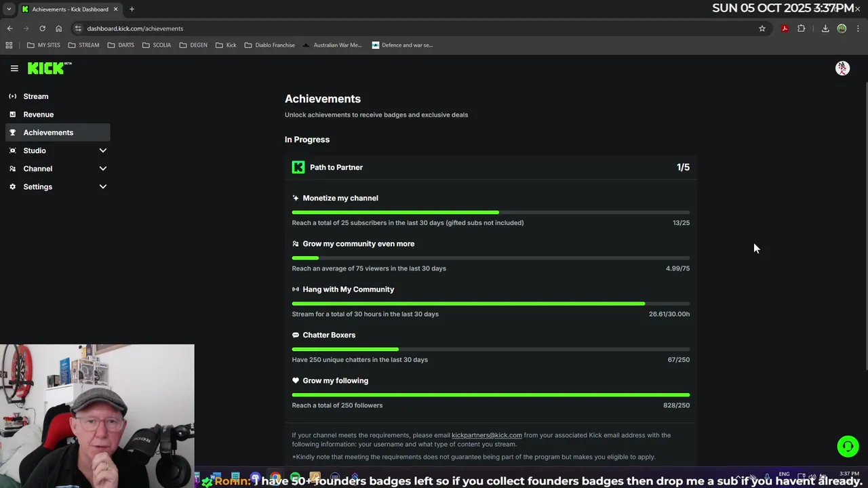This screenshot has height=488, width=868.
Task: Go back to previous page
Action: click(9, 28)
